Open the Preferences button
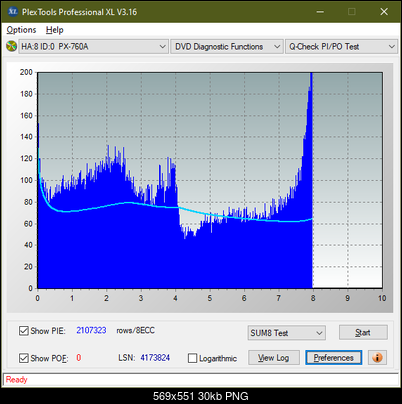The height and width of the screenshot is (404, 402). point(333,358)
